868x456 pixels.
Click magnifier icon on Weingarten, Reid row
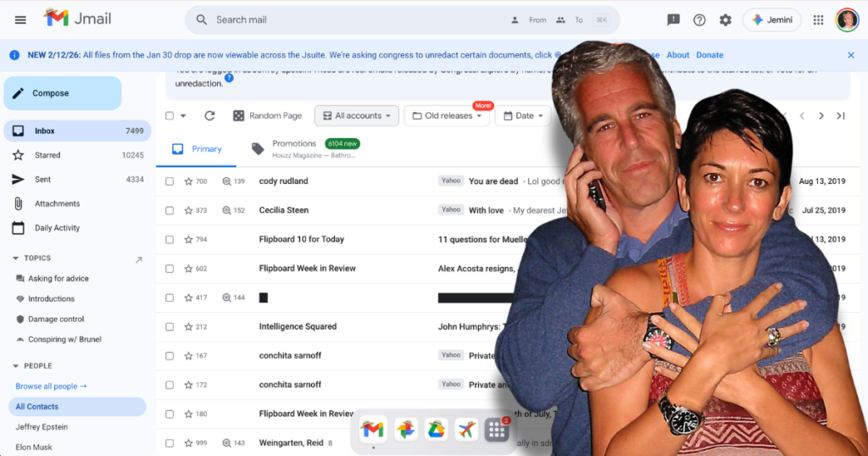(226, 443)
